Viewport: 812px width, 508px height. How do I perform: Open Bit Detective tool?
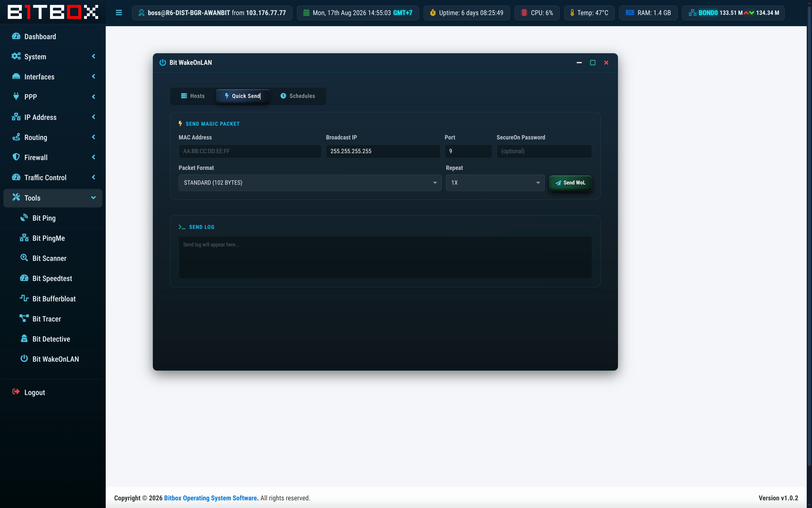click(53, 339)
